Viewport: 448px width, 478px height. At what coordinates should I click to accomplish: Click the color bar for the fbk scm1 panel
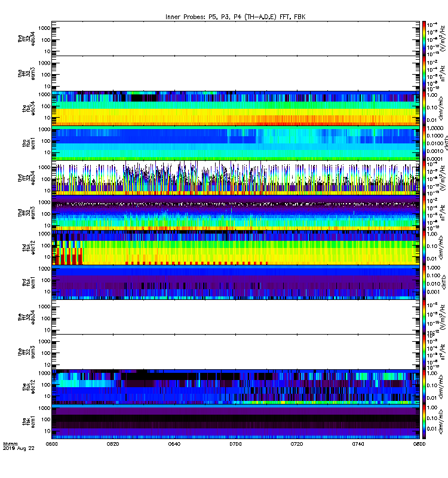pos(424,422)
